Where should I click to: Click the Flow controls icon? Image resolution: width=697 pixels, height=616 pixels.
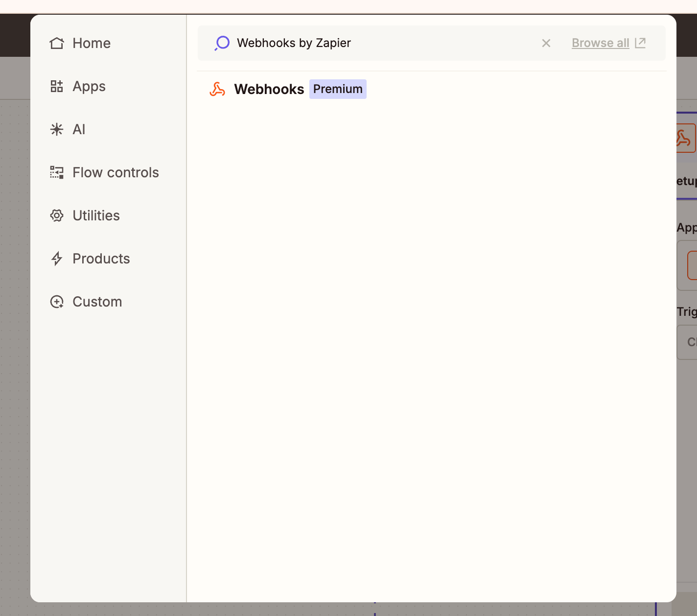coord(57,172)
